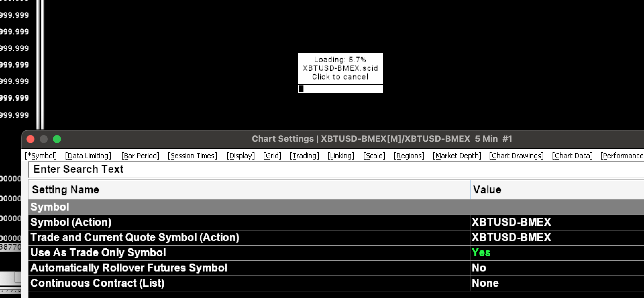Image resolution: width=644 pixels, height=298 pixels.
Task: Open Trade and Current Quote Symbol value
Action: click(557, 237)
